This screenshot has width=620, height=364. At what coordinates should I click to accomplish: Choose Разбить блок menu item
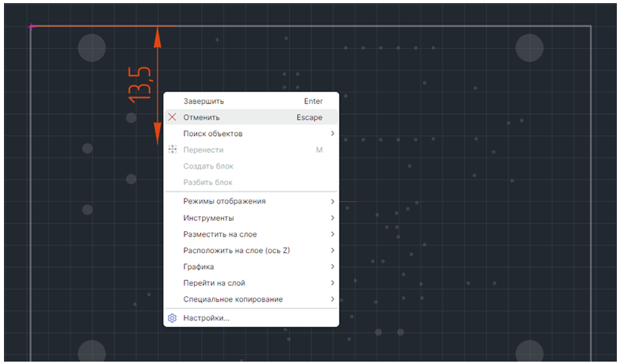click(x=251, y=182)
